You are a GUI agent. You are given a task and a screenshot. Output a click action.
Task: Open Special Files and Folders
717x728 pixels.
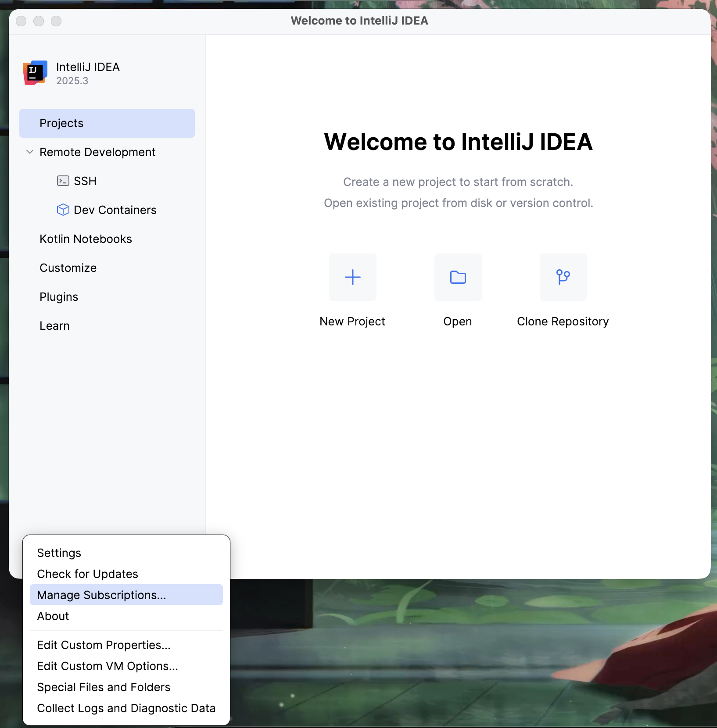(x=104, y=687)
